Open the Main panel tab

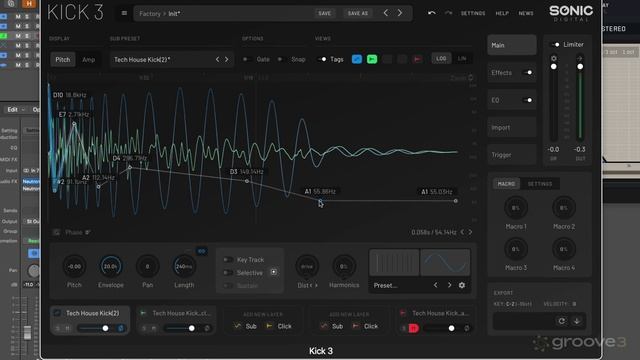point(512,45)
